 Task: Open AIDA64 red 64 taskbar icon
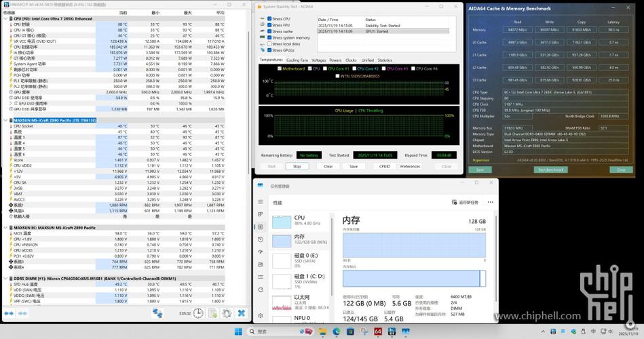pos(378,331)
